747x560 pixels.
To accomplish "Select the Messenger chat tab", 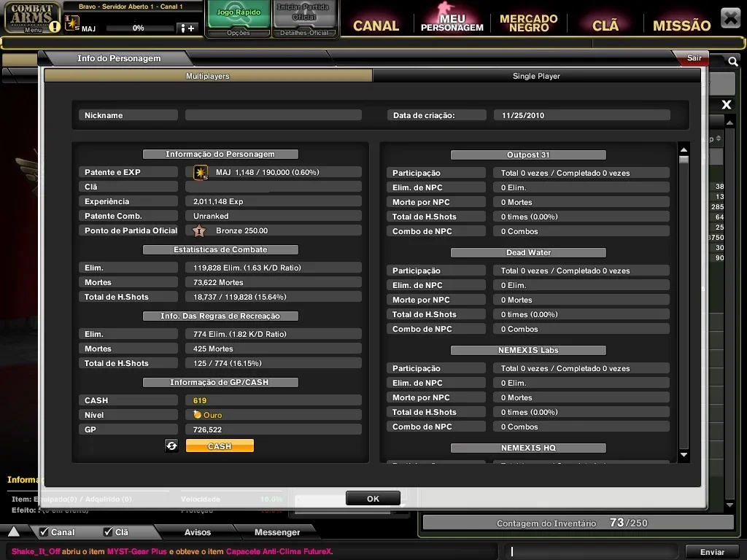I will [x=276, y=532].
